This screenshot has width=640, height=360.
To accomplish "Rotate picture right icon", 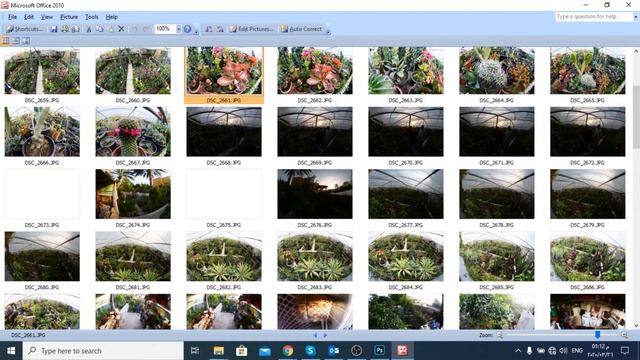I will pyautogui.click(x=220, y=29).
